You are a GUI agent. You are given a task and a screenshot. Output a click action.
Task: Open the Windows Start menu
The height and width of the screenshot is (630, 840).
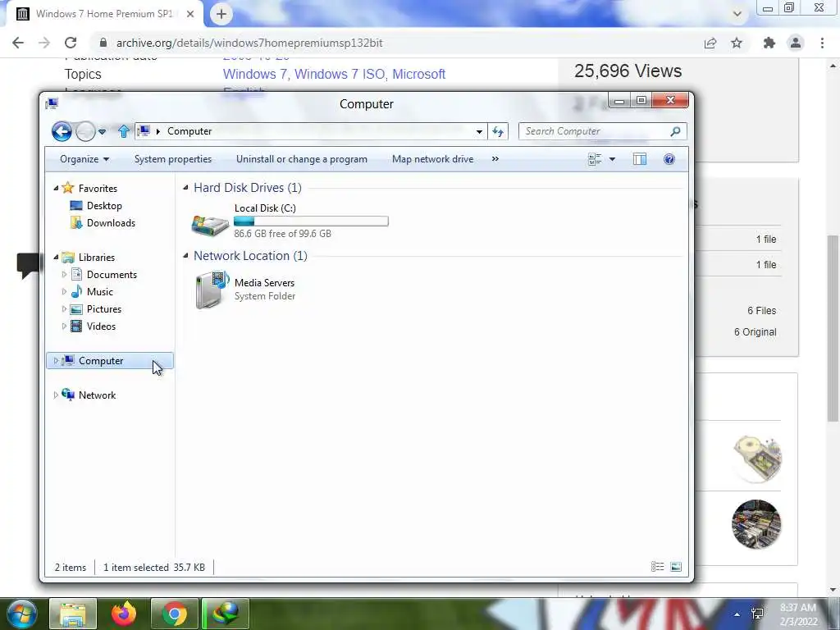click(x=22, y=614)
